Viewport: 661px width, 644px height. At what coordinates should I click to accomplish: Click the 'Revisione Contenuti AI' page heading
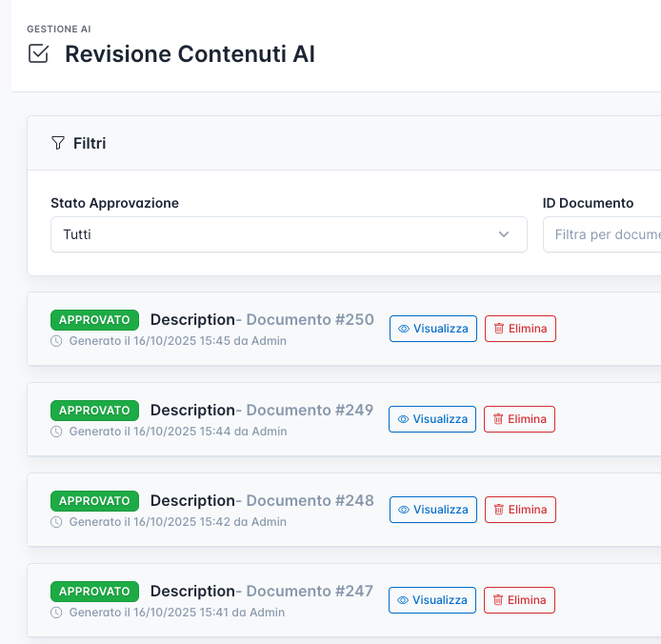(x=190, y=54)
